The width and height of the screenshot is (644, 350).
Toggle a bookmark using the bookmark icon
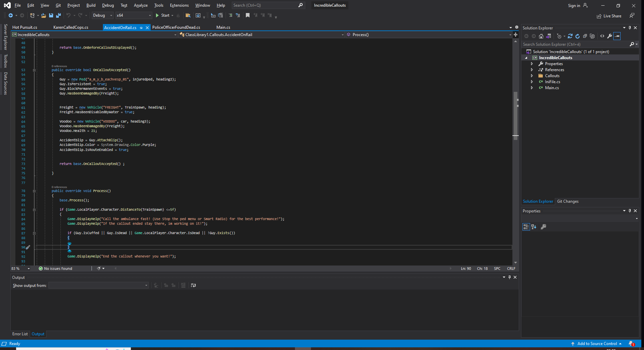click(248, 15)
